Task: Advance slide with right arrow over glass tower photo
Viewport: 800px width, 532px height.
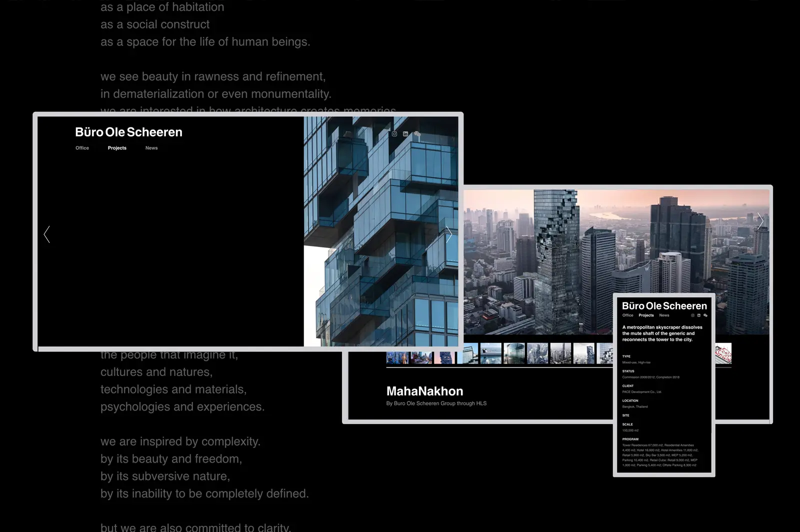Action: click(448, 234)
